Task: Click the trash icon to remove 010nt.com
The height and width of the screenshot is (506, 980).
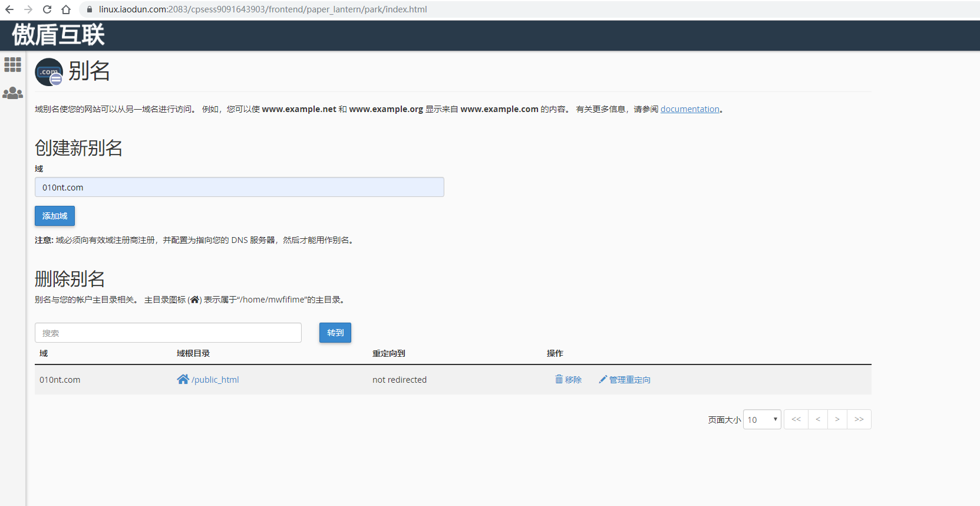Action: coord(559,379)
